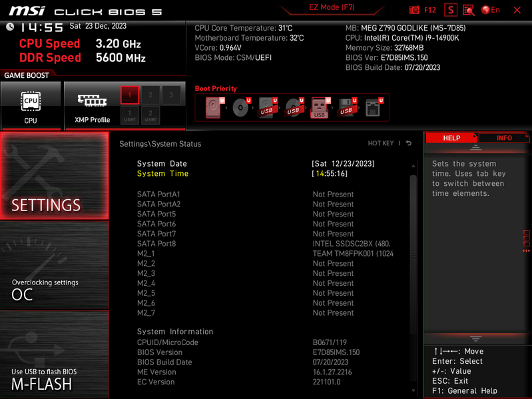Click the Settings\System Status breadcrumb
Screen dimensions: 532x399
pos(160,144)
